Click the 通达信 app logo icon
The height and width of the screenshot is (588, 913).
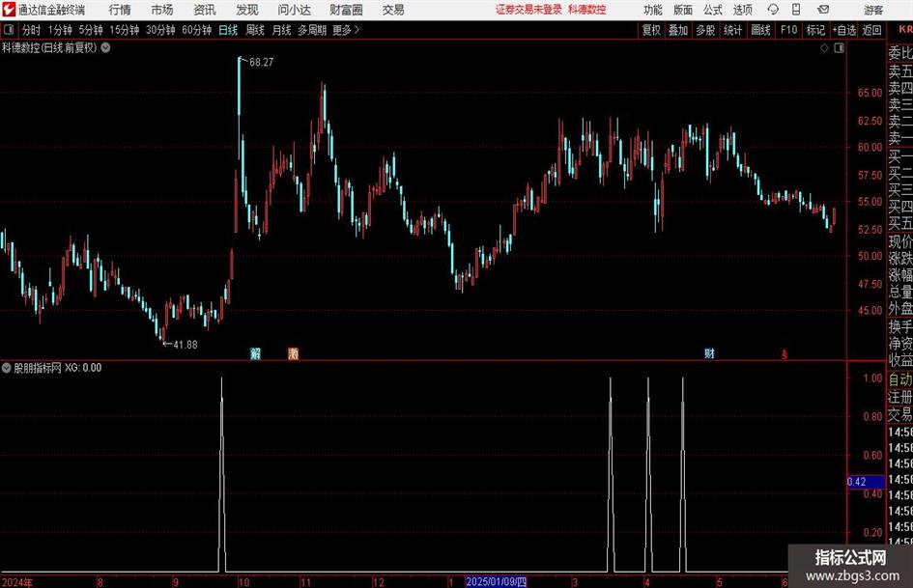click(9, 10)
